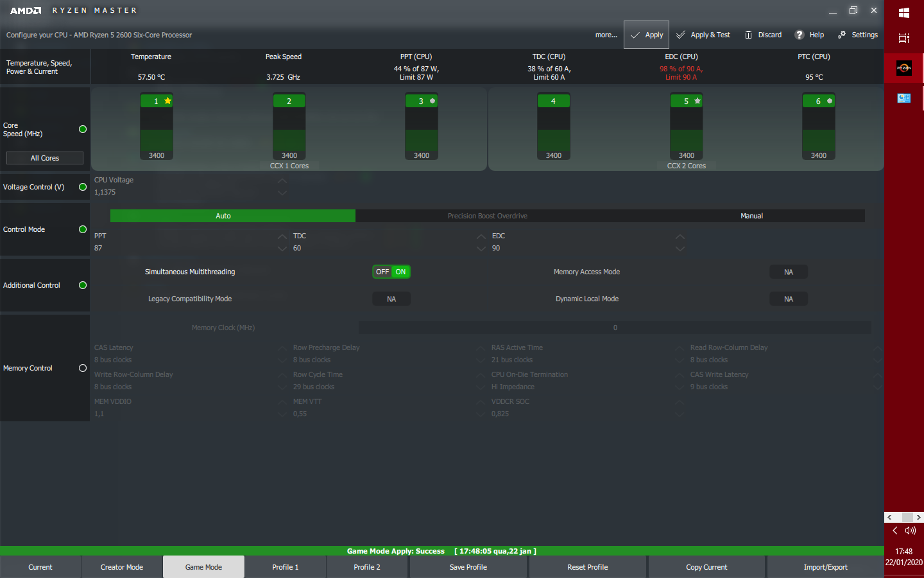Screen dimensions: 924x578
Task: Show hidden tray icons via the chevron
Action: coord(894,530)
